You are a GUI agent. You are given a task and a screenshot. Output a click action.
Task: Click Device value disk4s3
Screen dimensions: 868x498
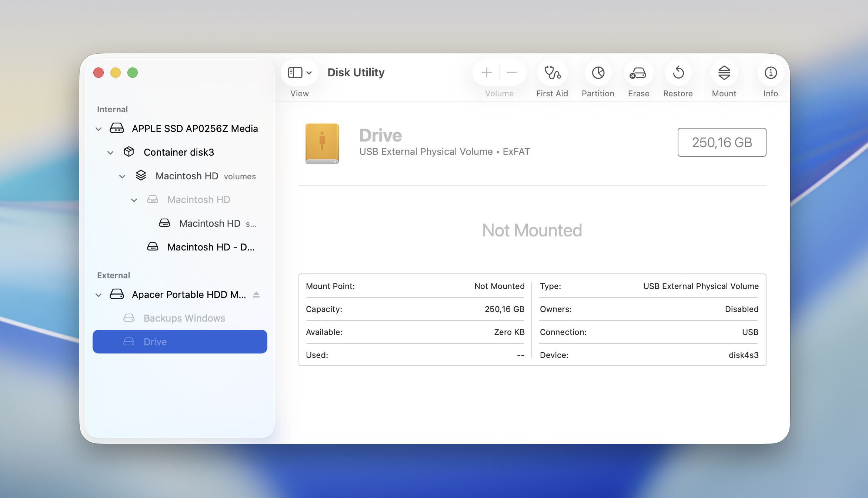744,355
